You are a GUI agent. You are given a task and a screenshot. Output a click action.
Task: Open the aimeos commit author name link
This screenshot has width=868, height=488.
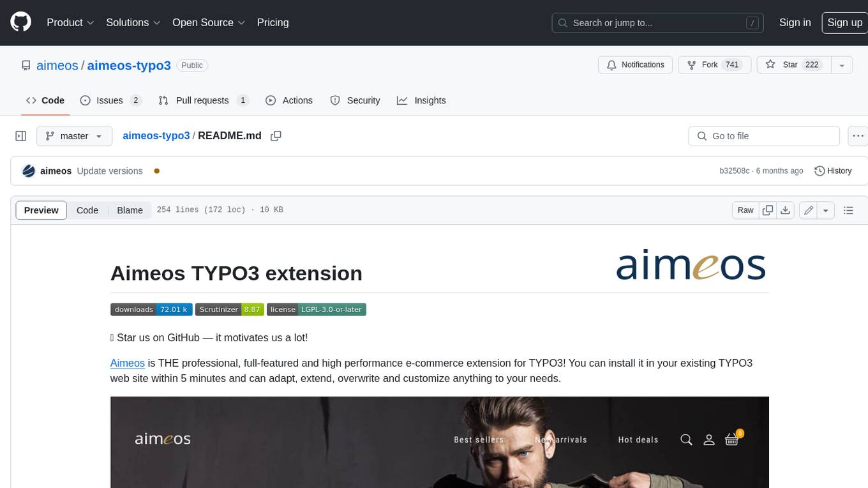56,171
